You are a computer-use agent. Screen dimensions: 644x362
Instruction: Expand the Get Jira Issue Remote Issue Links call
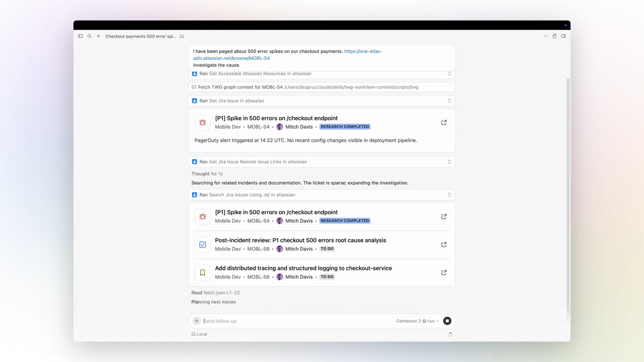tap(449, 162)
